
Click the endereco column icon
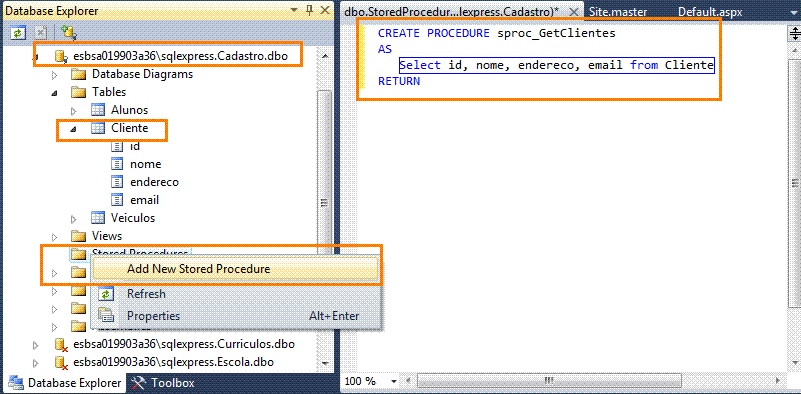pos(117,182)
